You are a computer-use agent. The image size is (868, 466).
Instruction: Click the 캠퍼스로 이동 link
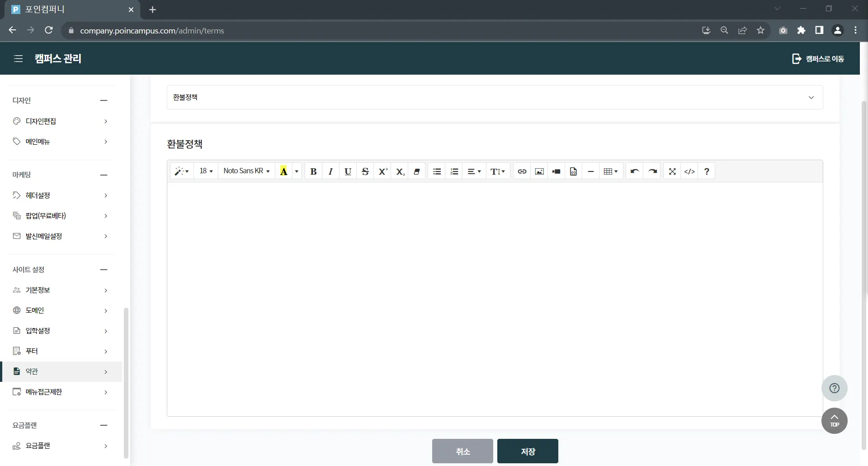pos(818,59)
